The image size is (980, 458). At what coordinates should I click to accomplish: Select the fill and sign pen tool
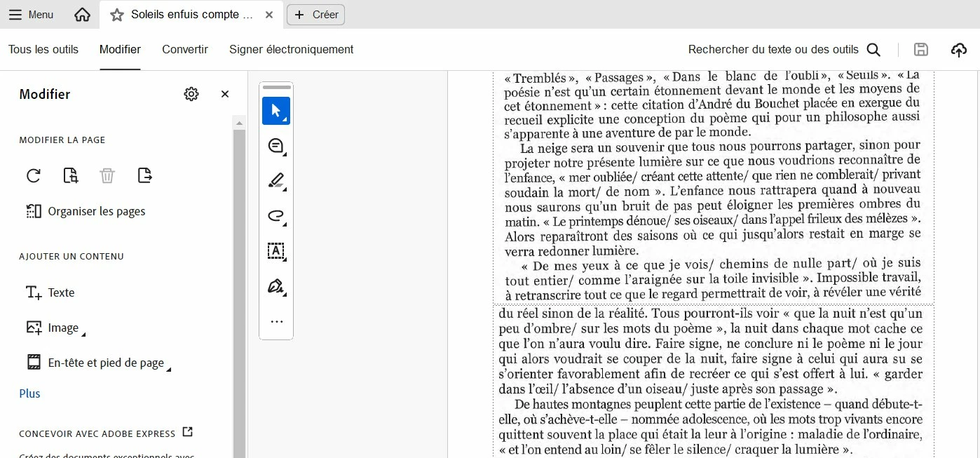point(276,286)
